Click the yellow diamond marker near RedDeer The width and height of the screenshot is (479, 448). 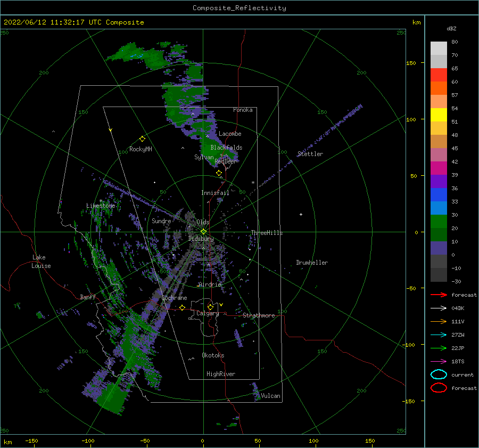(x=219, y=173)
